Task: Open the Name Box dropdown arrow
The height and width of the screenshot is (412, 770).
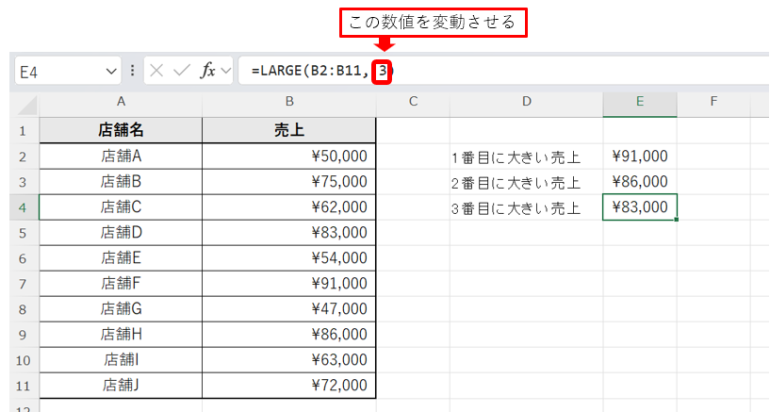Action: tap(111, 72)
